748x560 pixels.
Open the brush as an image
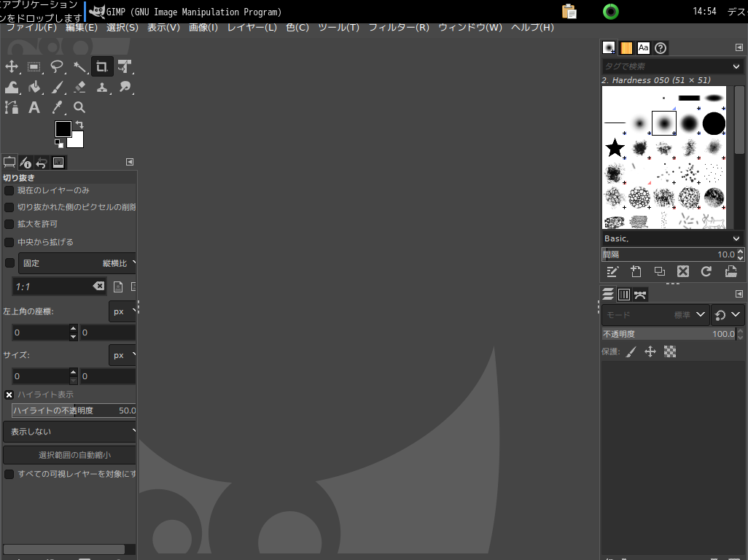[731, 272]
